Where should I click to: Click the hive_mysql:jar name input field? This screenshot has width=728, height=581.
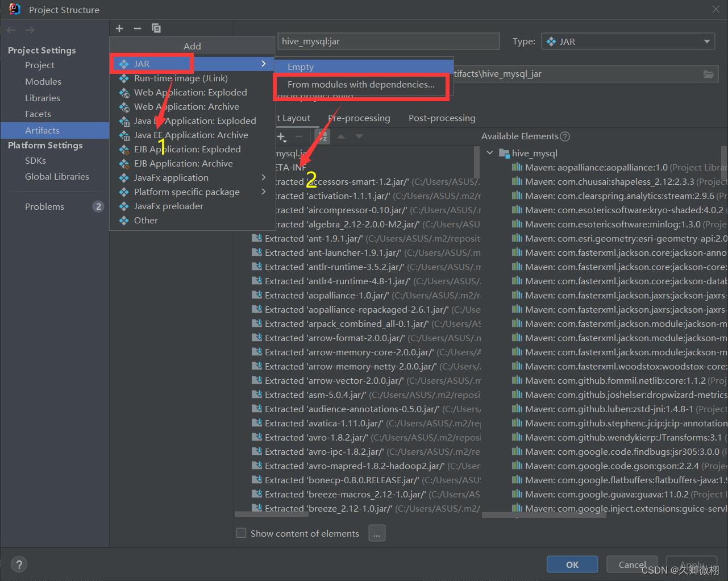point(388,41)
